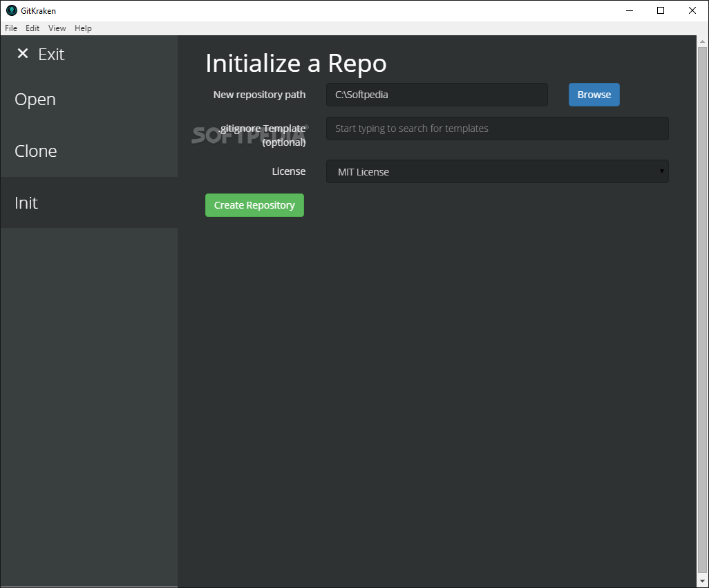
Task: Click the Browse button
Action: pos(594,95)
